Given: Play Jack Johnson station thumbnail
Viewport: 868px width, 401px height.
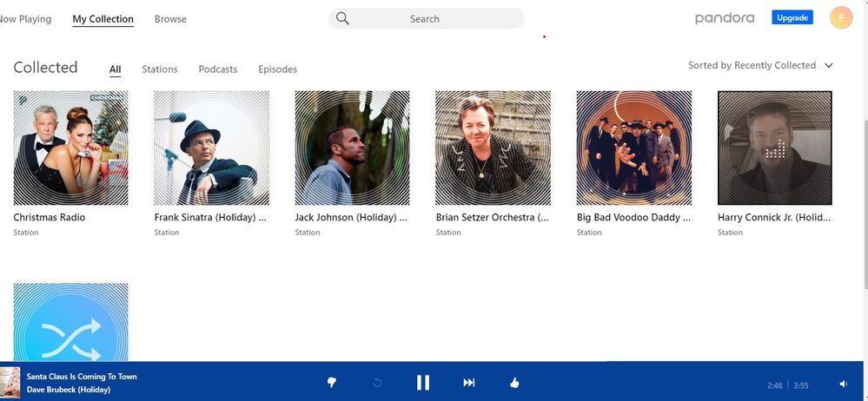Looking at the screenshot, I should [352, 148].
